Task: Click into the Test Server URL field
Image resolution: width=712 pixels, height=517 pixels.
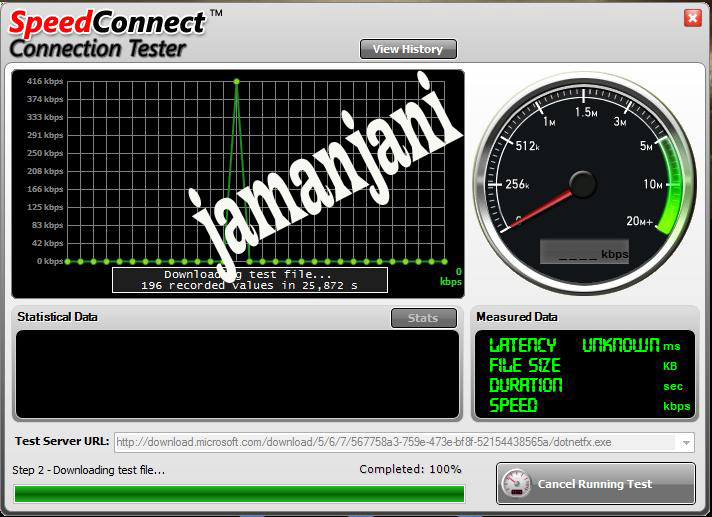Action: [404, 442]
